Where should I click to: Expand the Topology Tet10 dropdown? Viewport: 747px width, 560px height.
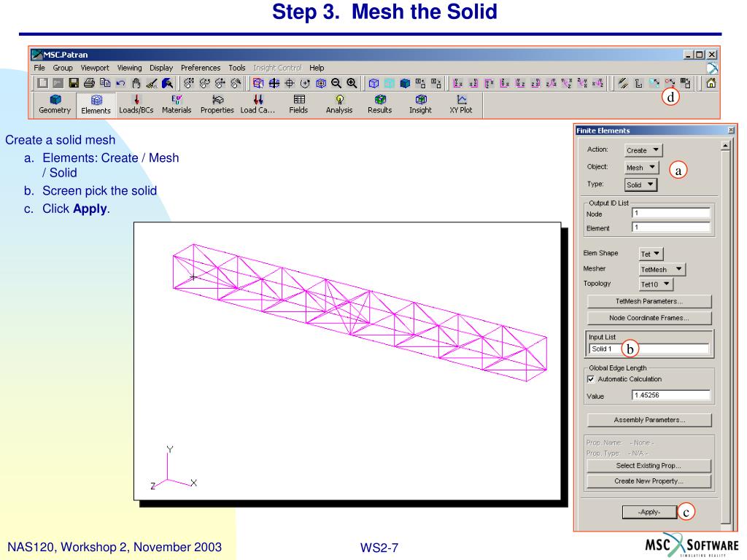656,284
